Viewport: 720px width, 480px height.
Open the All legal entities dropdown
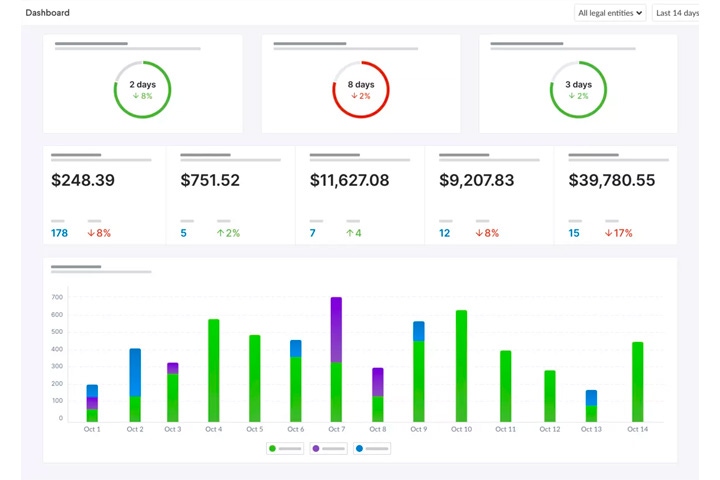click(x=610, y=13)
